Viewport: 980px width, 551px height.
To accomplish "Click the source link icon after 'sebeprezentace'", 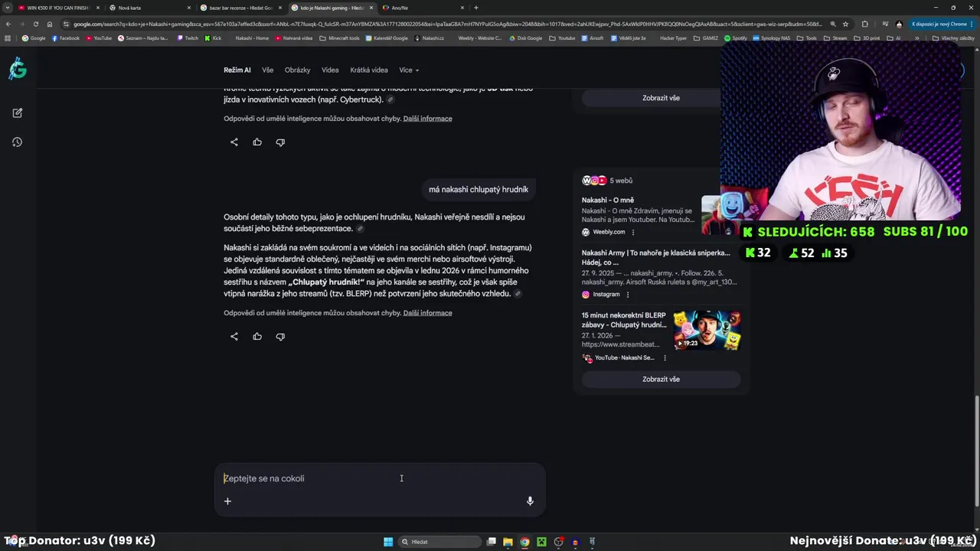I will click(x=360, y=229).
